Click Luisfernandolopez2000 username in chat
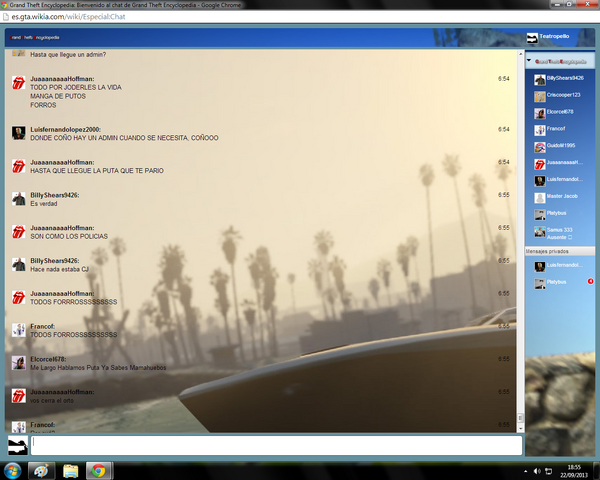Image resolution: width=600 pixels, height=480 pixels. [x=65, y=129]
